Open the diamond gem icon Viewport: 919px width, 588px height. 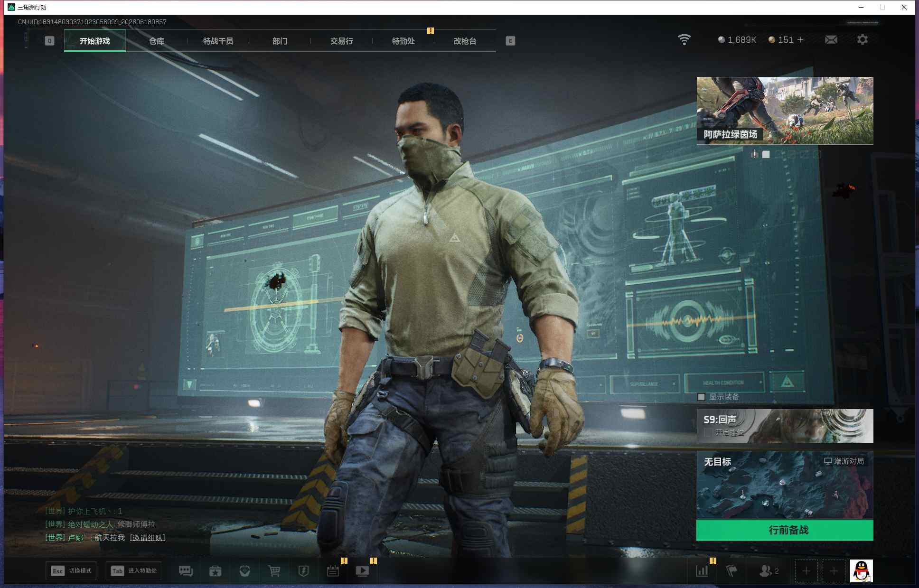pyautogui.click(x=245, y=570)
